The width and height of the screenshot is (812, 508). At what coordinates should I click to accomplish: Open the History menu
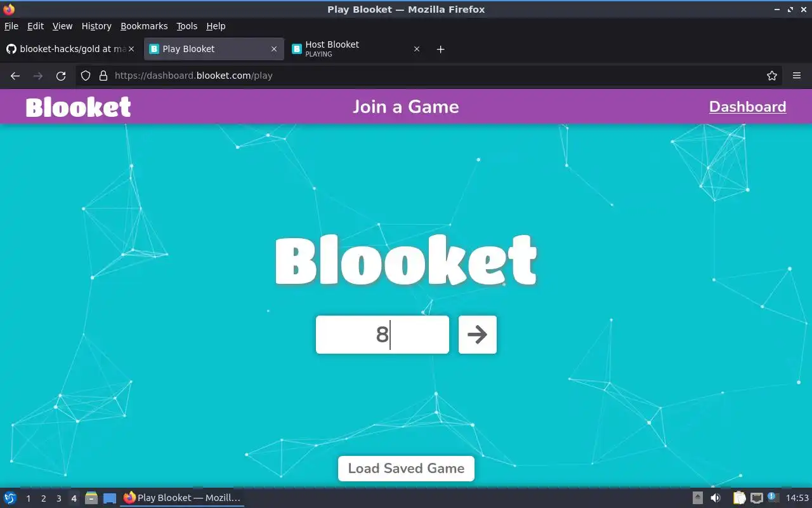point(96,26)
